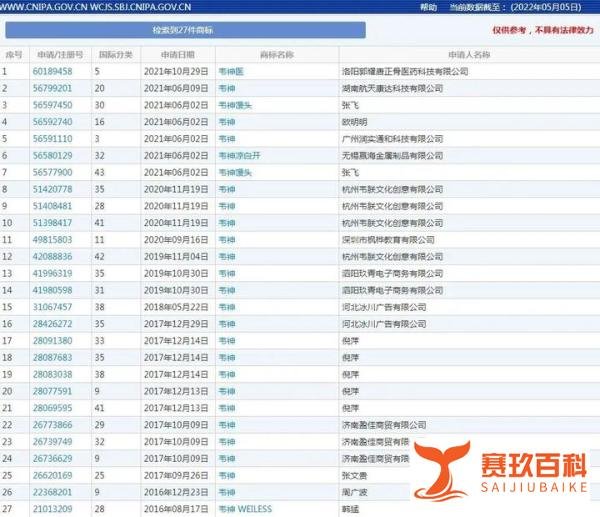Click class value 43 in row 7
600x517 pixels.
click(x=99, y=173)
